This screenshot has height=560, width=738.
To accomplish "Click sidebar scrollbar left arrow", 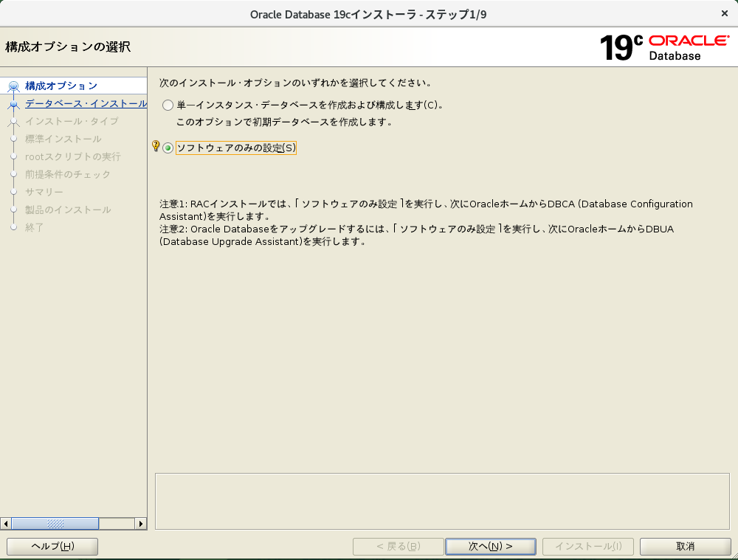I will 6,524.
